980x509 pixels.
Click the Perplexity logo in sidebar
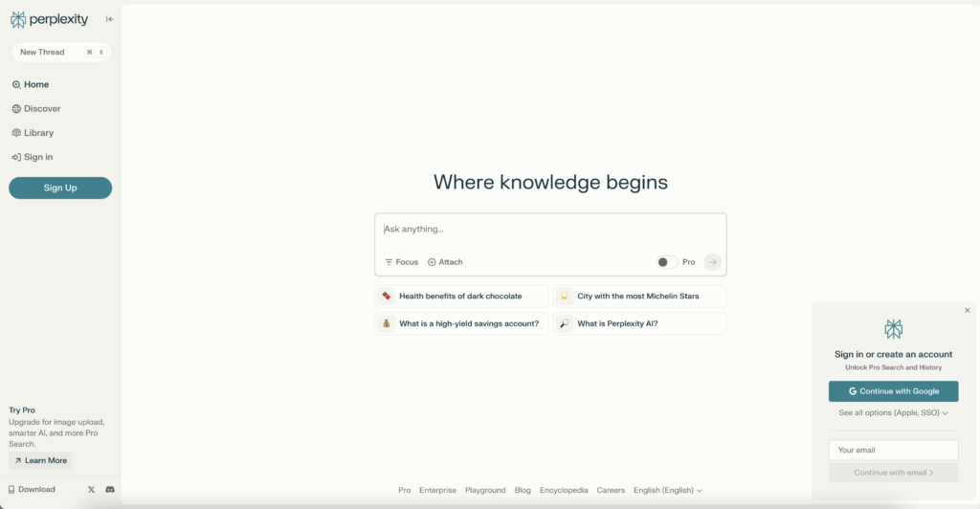49,19
